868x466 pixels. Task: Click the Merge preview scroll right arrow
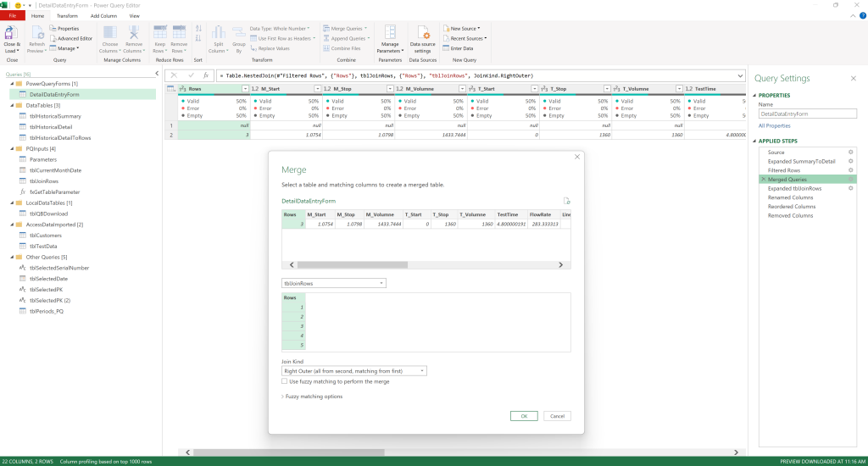pos(560,265)
